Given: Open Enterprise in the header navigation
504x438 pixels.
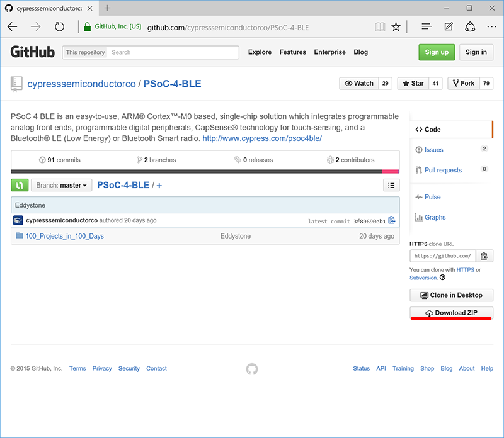Looking at the screenshot, I should point(329,52).
